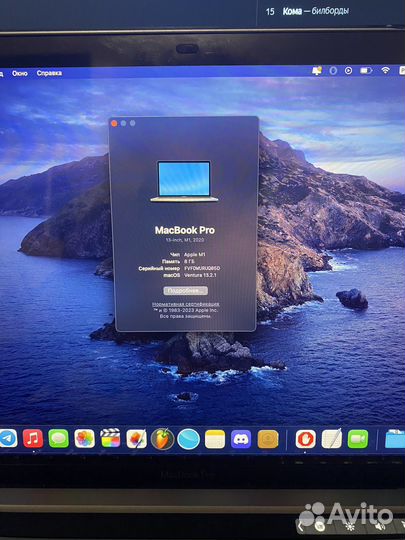Viewport: 405px width, 540px height.
Task: Open the notepad with pen app in Dock
Action: click(332, 439)
